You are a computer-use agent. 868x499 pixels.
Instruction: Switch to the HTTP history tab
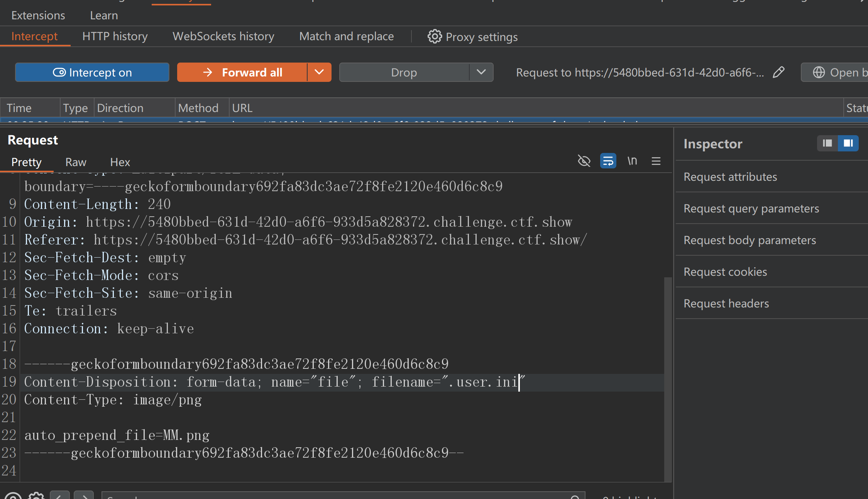[115, 36]
